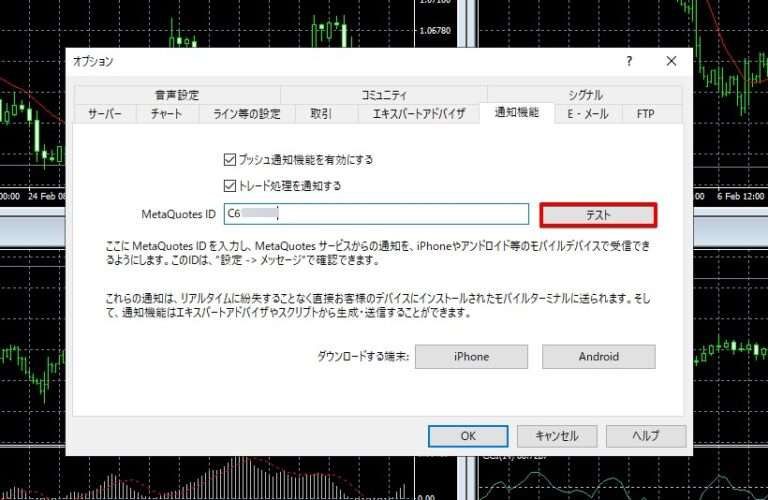The image size is (768, 500).
Task: Open the 音声設定 tab
Action: [177, 95]
